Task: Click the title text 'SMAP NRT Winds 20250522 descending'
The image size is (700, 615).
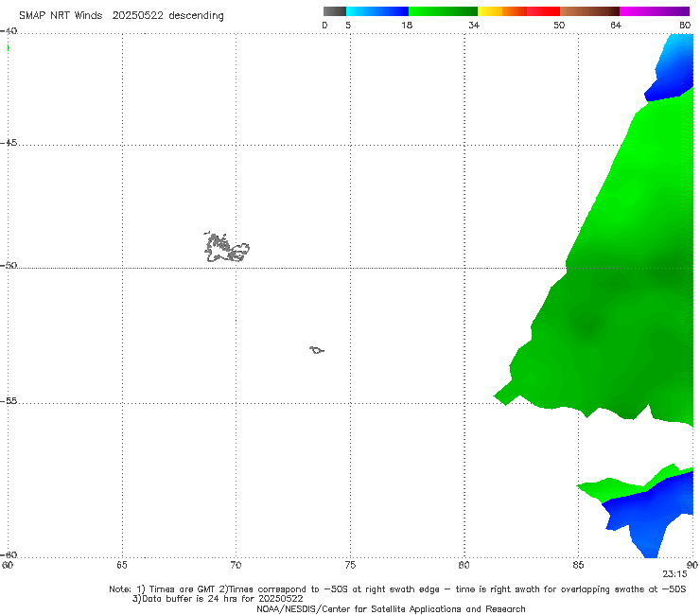Action: pyautogui.click(x=121, y=16)
